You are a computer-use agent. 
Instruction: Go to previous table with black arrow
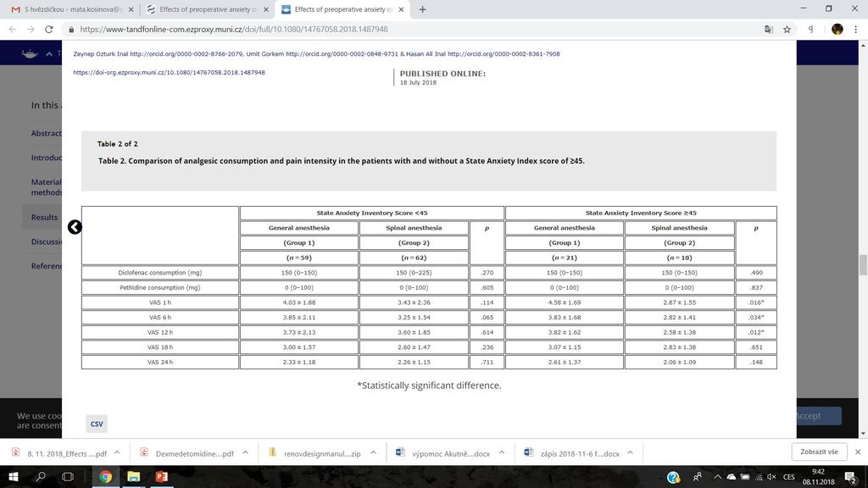(x=75, y=227)
